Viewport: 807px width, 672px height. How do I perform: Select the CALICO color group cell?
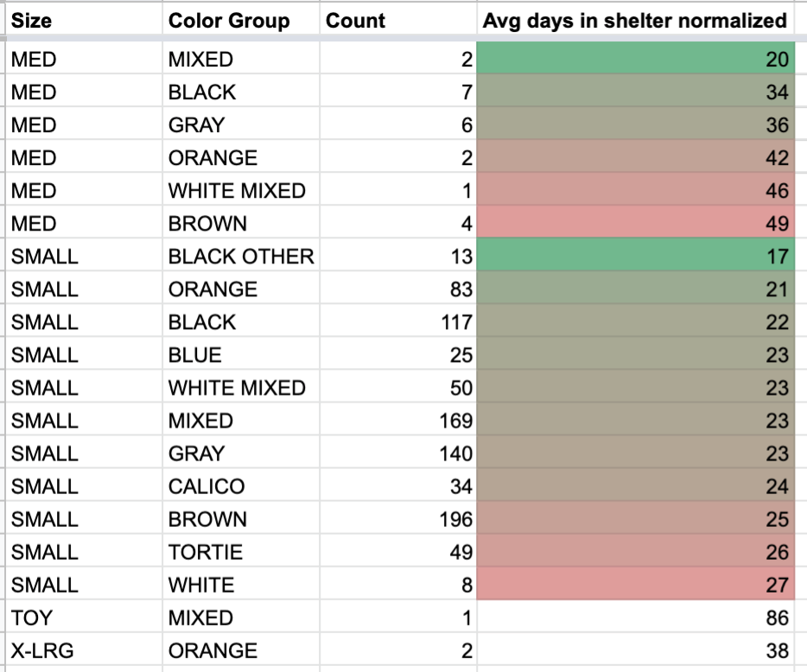point(241,486)
